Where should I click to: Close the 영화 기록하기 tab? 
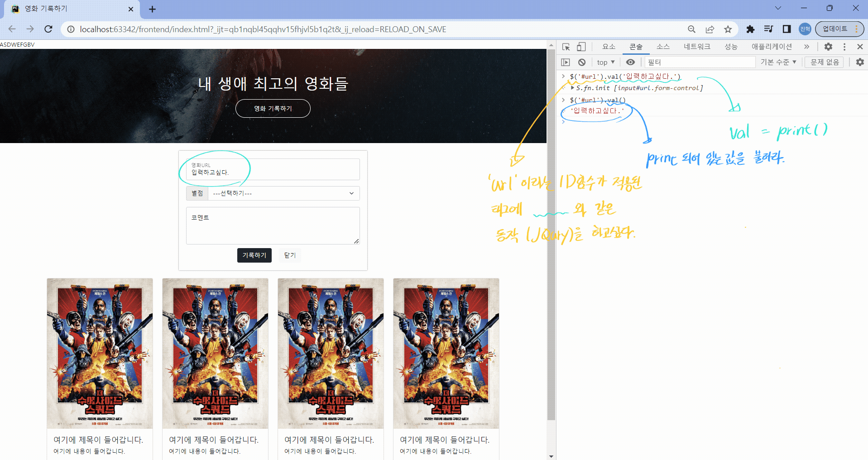point(131,9)
